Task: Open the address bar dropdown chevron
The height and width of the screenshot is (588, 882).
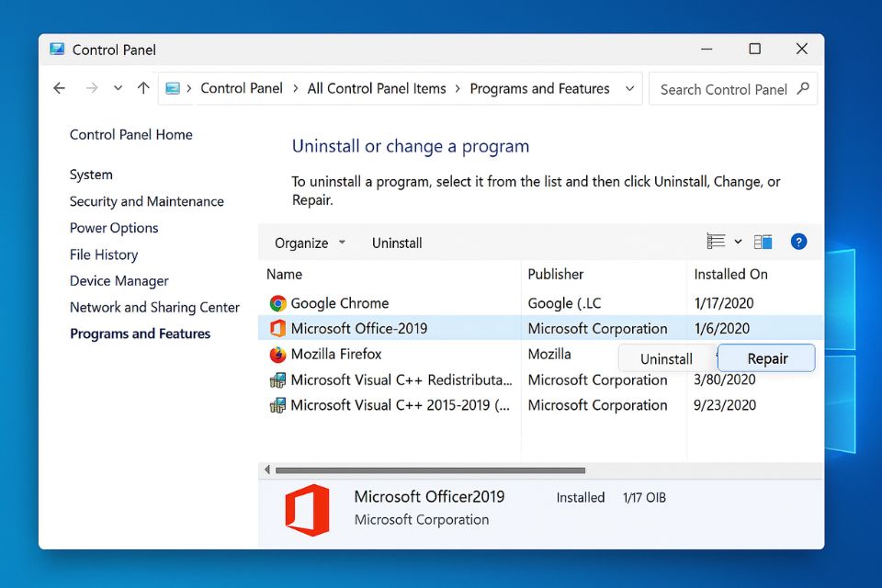Action: pyautogui.click(x=630, y=88)
